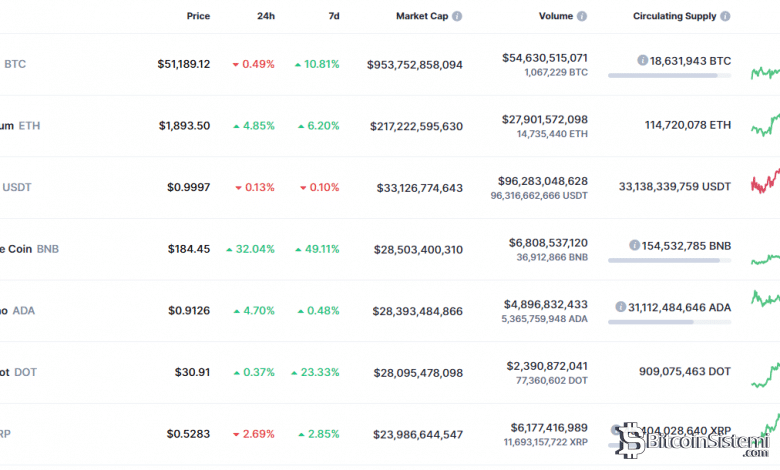Open the Circulating Supply header info tooltip icon
This screenshot has height=470, width=780.
click(x=725, y=17)
